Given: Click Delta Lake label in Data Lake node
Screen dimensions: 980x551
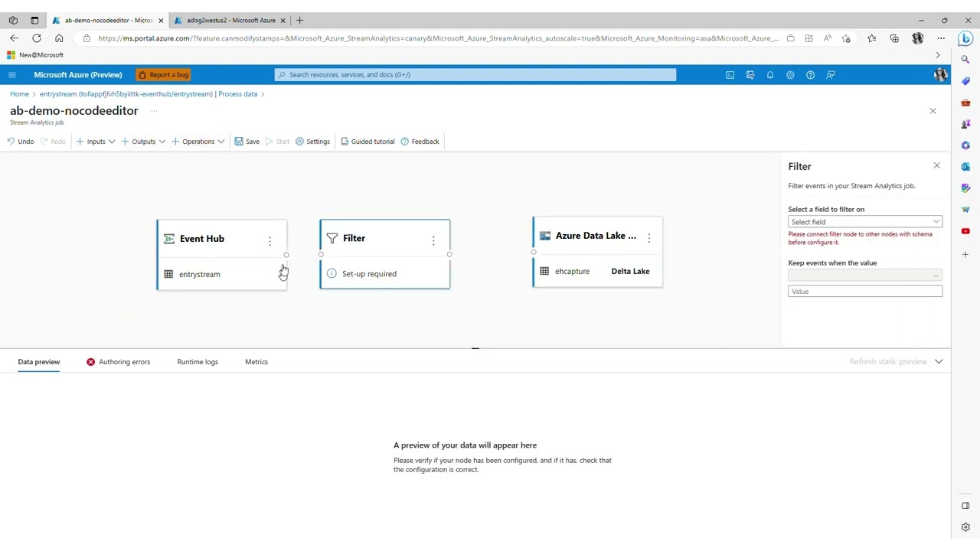Looking at the screenshot, I should point(630,271).
